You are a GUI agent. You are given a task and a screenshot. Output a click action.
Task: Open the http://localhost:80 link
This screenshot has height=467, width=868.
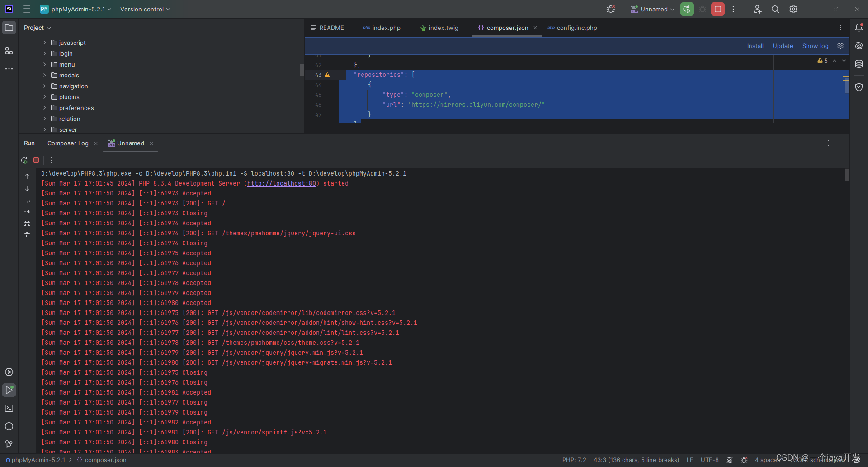tap(282, 183)
